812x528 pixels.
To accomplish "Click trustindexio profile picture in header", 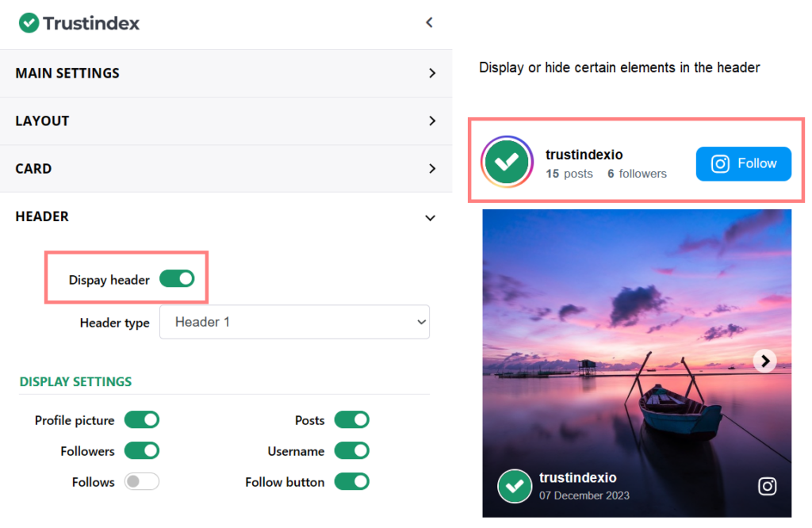I will 507,162.
